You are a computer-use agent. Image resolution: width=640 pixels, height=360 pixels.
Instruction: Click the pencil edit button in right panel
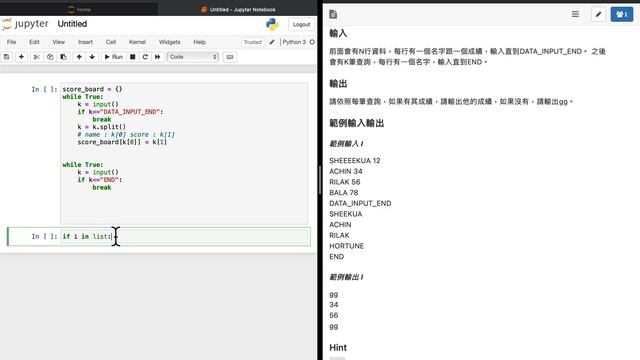(598, 14)
